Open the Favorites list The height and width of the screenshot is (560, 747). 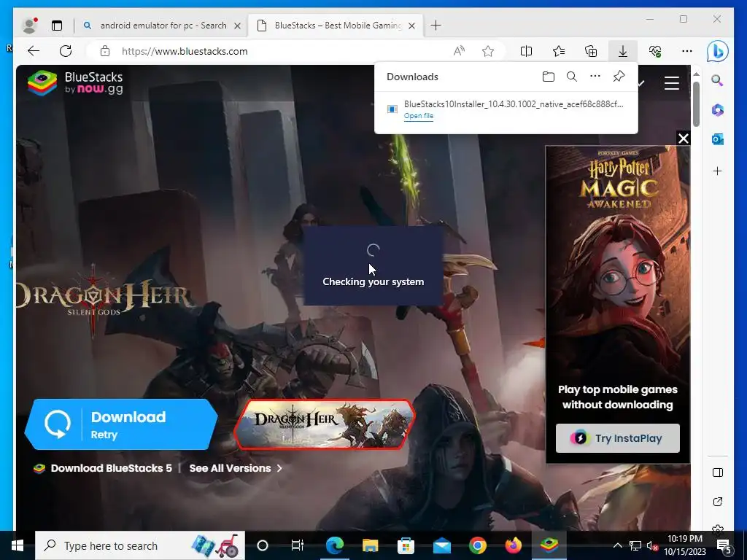(x=559, y=51)
